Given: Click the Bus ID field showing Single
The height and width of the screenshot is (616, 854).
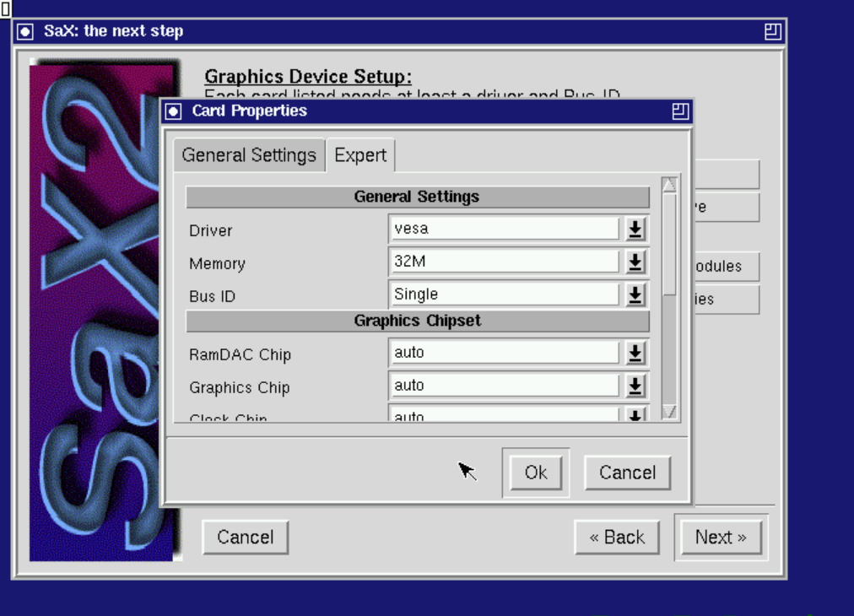Looking at the screenshot, I should 505,294.
